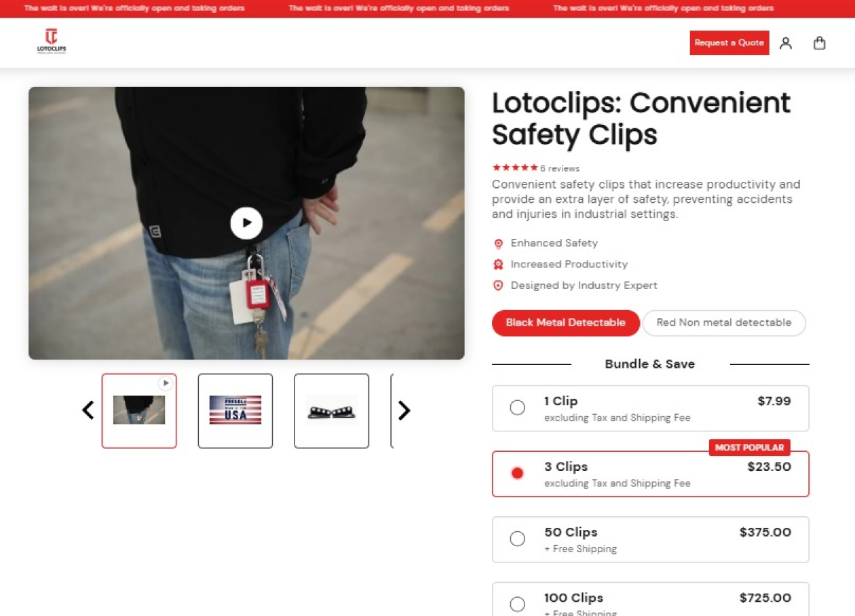Viewport: 855px width, 616px height.
Task: Select the 50 Clips radio option
Action: tap(517, 539)
